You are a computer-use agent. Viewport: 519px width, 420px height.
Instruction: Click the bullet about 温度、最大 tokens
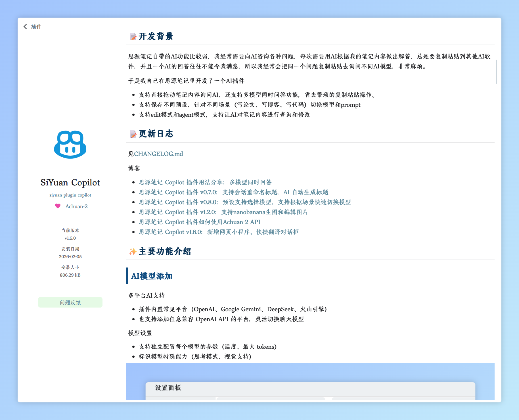pos(208,347)
